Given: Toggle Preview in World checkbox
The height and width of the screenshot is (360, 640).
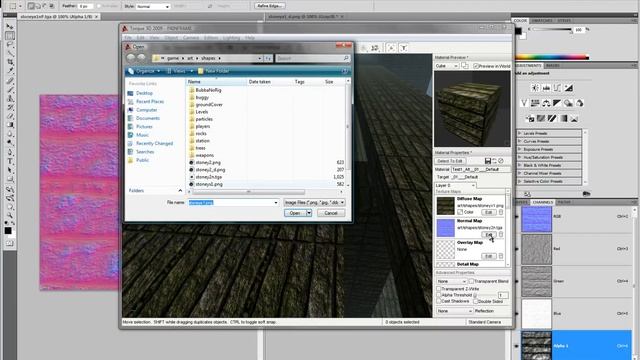Looking at the screenshot, I should click(x=476, y=66).
